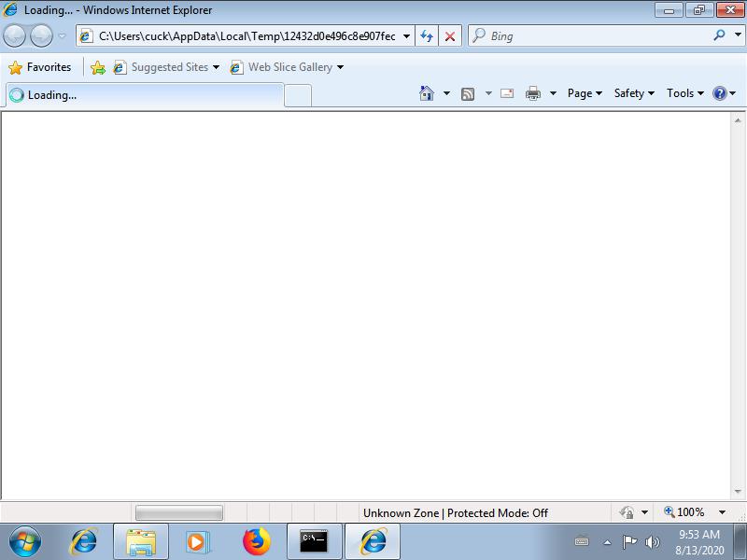Click the Refresh page icon
Screen dimensions: 747x560
(427, 36)
